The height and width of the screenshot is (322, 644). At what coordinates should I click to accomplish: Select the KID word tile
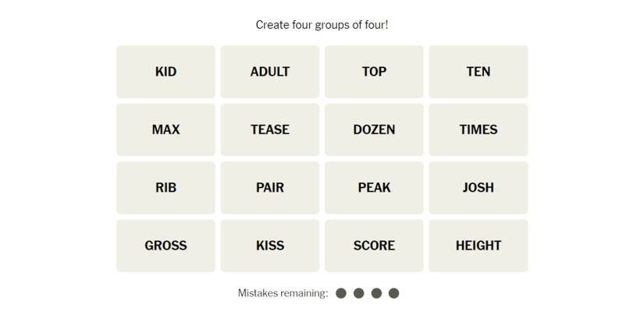point(165,72)
